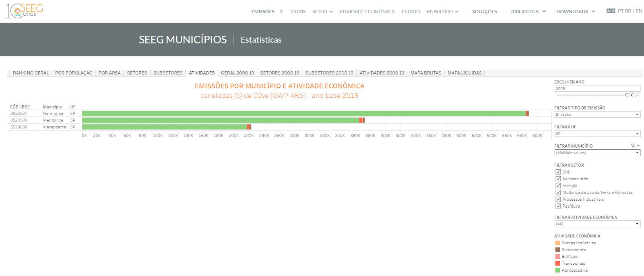
Task: Click the green Mendonça emissions bar
Action: coord(221,120)
